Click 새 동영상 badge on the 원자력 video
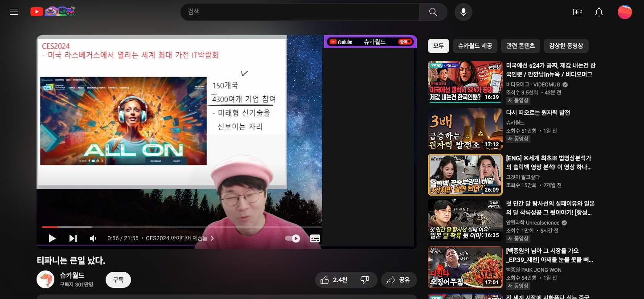Image resolution: width=644 pixels, height=299 pixels. pos(518,139)
